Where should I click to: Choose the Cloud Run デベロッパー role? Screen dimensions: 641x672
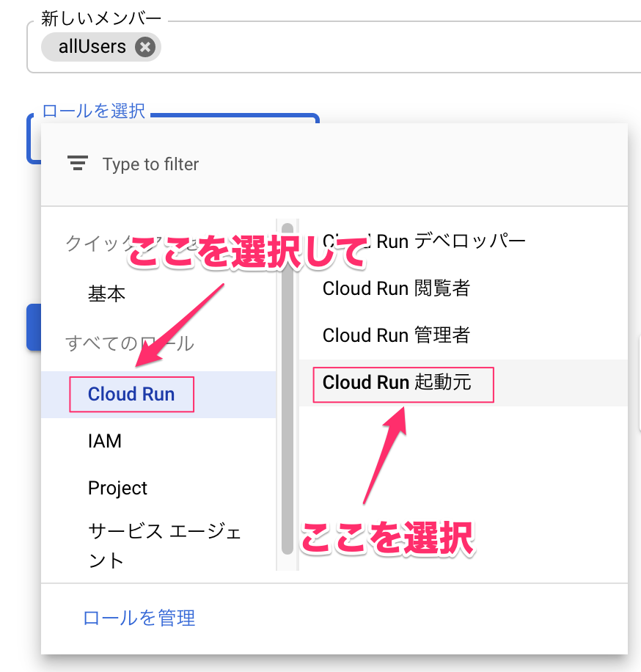point(464,241)
